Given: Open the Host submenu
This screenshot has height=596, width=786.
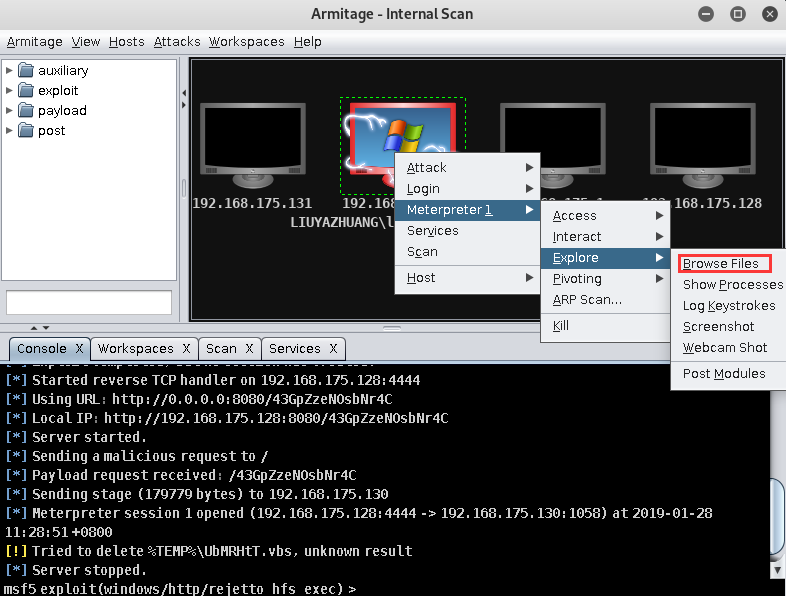Looking at the screenshot, I should 467,278.
